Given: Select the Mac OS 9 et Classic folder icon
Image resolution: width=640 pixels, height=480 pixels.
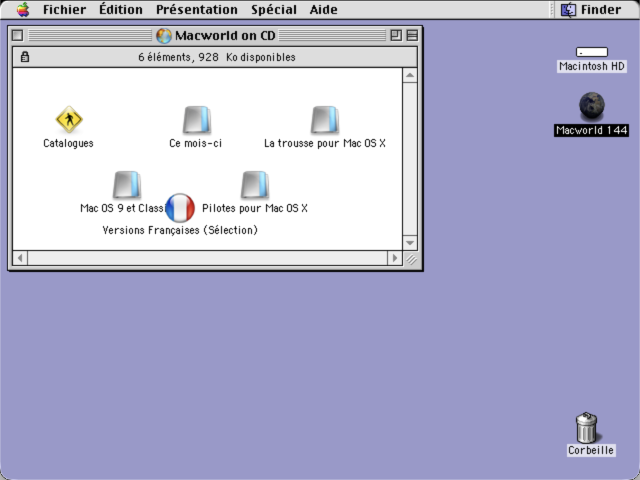Looking at the screenshot, I should tap(127, 184).
